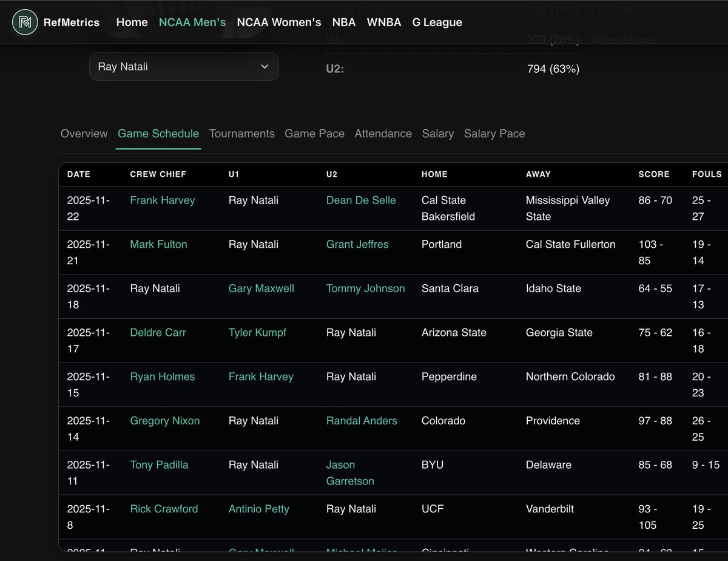This screenshot has height=561, width=728.
Task: Click the 2025-11-22 date cell
Action: point(89,208)
